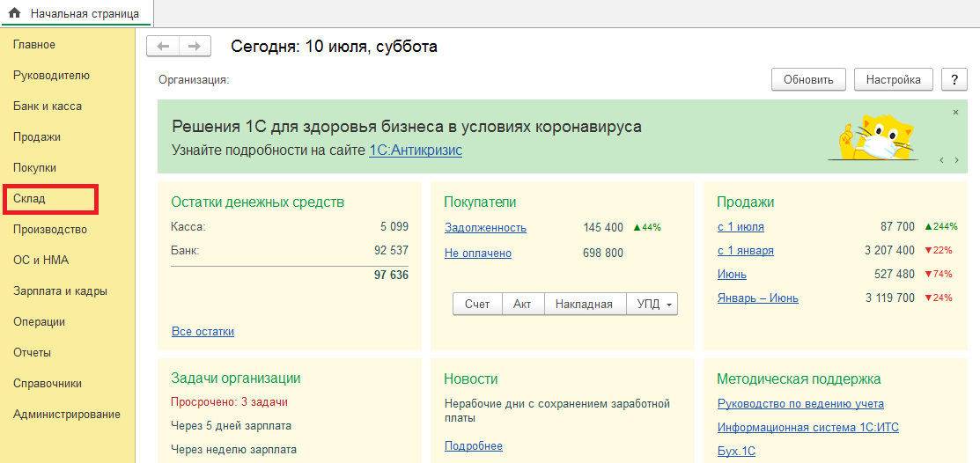Create a new Накладная document

585,304
